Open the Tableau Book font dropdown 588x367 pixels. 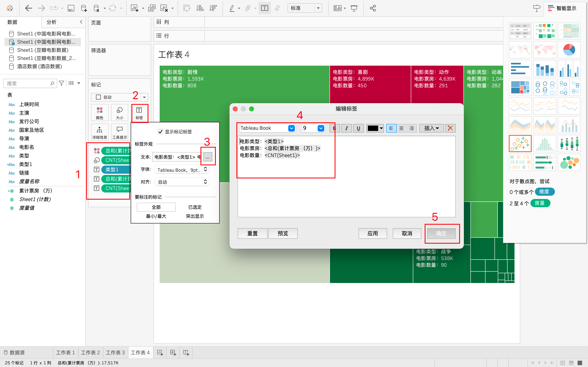pyautogui.click(x=291, y=128)
